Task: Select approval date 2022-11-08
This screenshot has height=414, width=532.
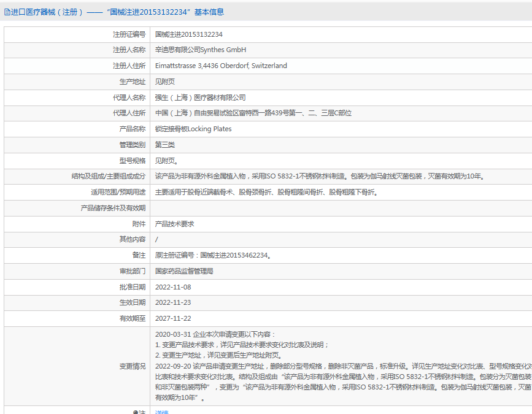Action: tap(173, 287)
